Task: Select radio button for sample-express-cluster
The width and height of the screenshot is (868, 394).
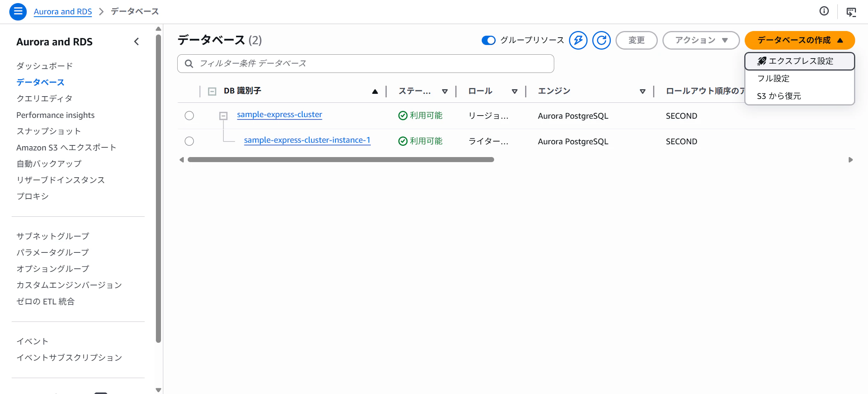Action: coord(189,116)
